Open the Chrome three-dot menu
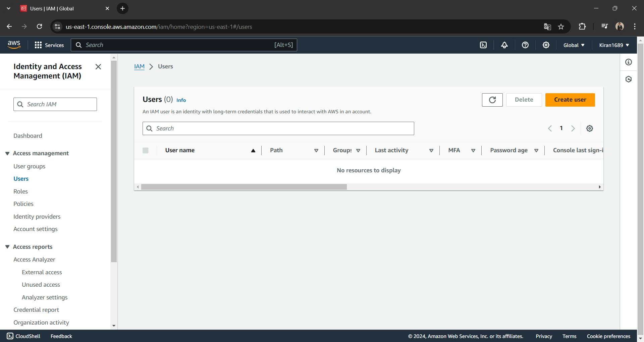This screenshot has width=644, height=342. coord(635,26)
